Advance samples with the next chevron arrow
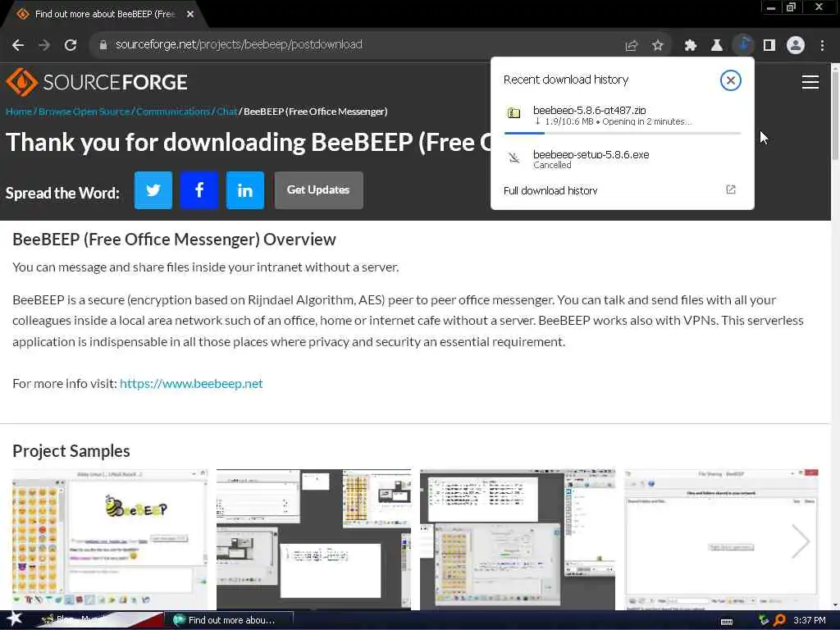840x630 pixels. 801,541
